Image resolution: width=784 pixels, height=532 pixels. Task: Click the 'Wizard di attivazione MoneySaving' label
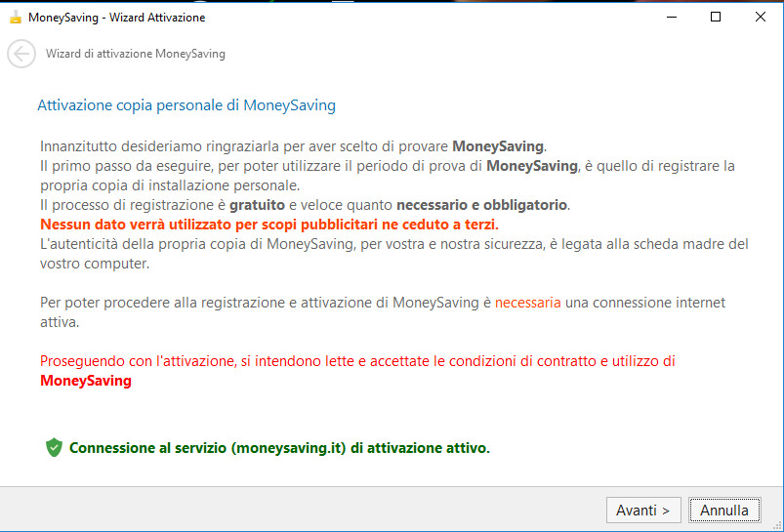[136, 54]
